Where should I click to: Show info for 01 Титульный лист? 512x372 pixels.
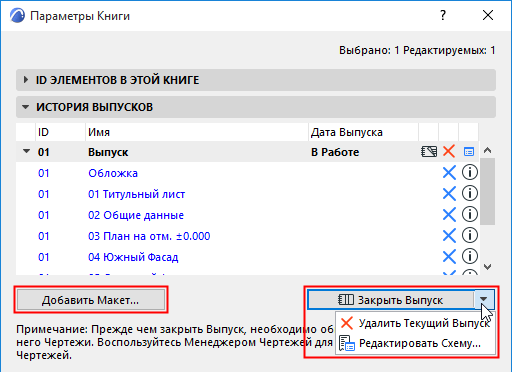point(470,194)
